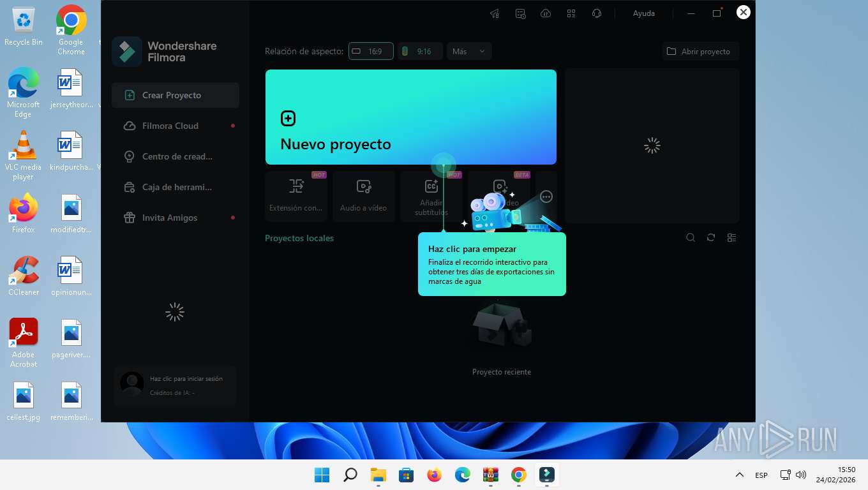Click the Proyectos locales heading
Viewport: 868px width, 490px height.
(299, 238)
